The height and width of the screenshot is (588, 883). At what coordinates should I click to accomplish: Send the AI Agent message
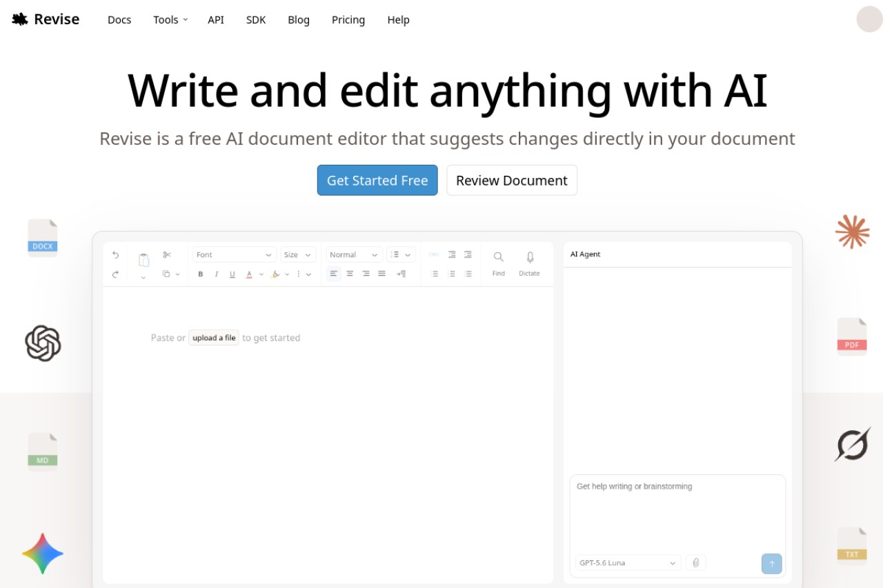click(772, 563)
